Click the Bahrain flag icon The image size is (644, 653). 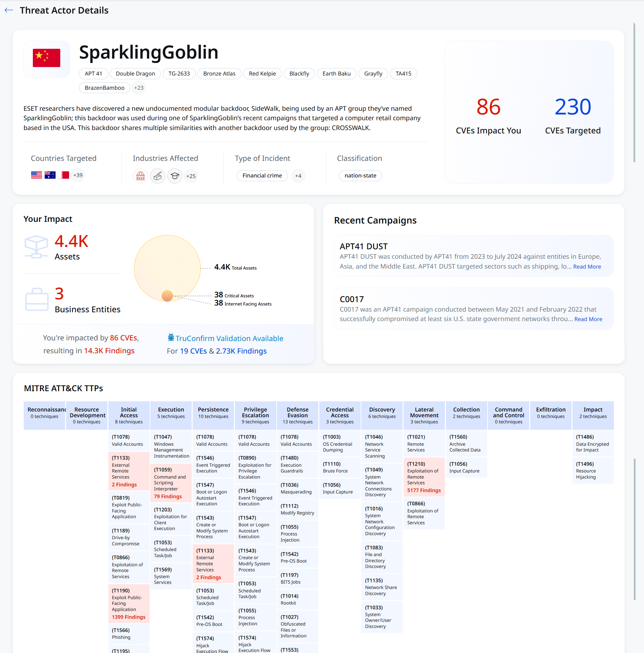tap(64, 175)
